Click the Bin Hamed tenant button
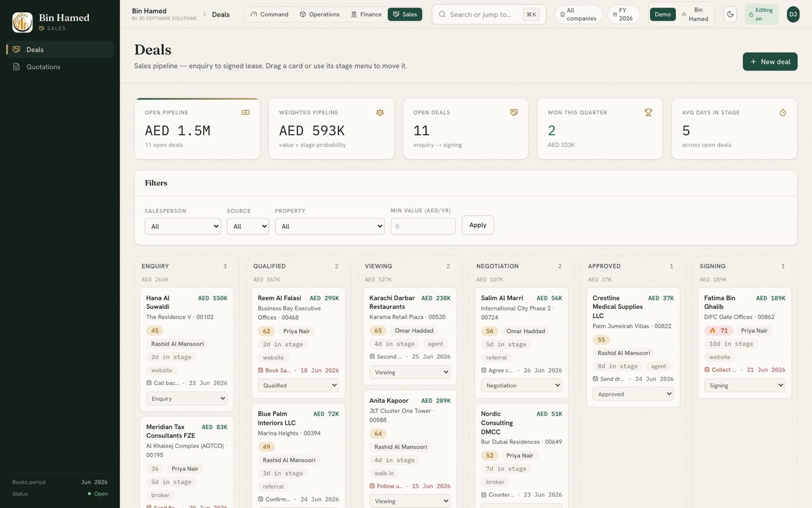This screenshot has height=508, width=812. point(695,15)
